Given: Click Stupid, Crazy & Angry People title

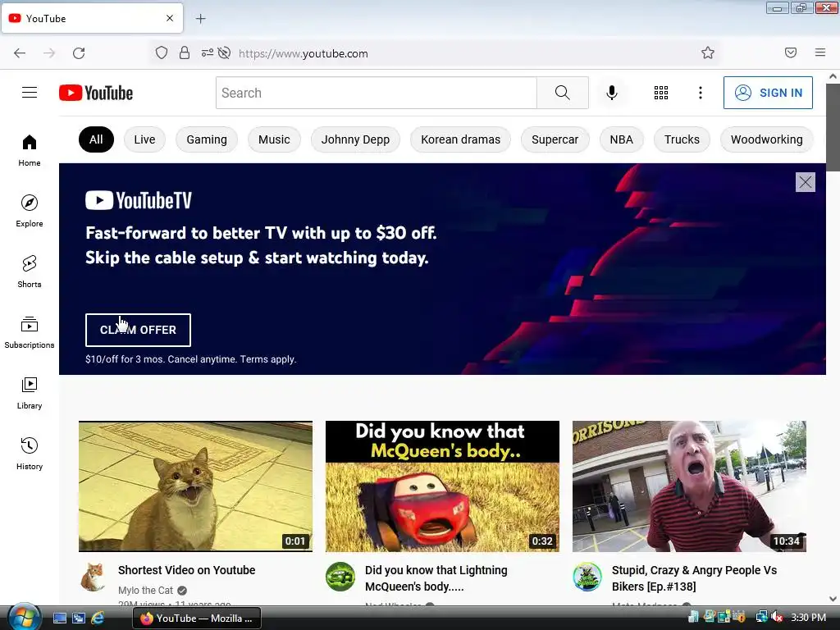Looking at the screenshot, I should tap(694, 578).
